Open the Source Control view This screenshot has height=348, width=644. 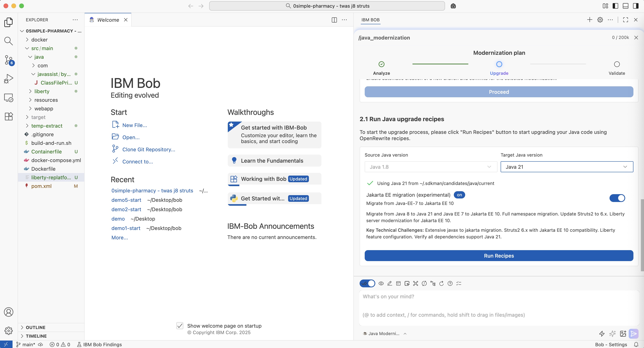tap(8, 60)
